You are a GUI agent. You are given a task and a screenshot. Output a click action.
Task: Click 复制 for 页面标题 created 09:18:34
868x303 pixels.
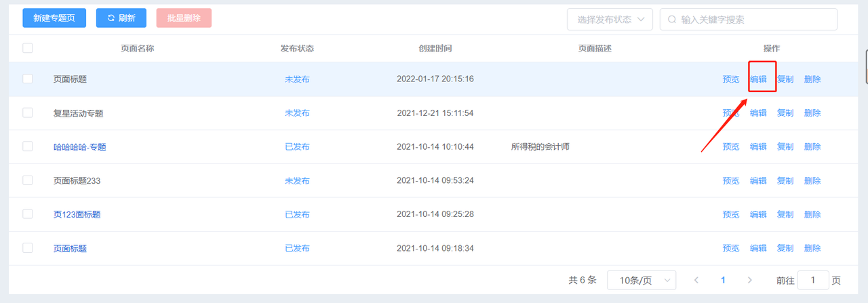(785, 249)
